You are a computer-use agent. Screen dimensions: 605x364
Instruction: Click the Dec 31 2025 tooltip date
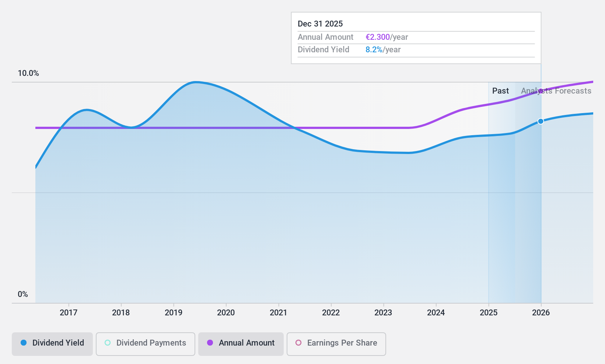pyautogui.click(x=320, y=24)
